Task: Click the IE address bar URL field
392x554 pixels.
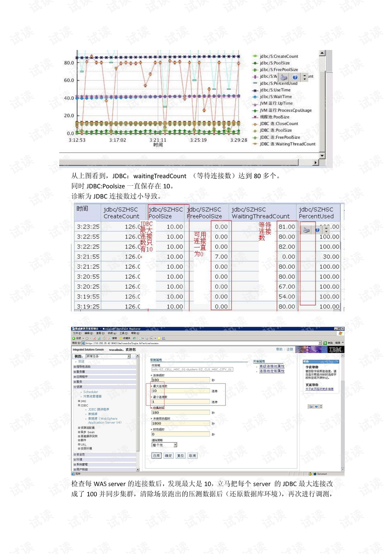Action: pyautogui.click(x=202, y=343)
